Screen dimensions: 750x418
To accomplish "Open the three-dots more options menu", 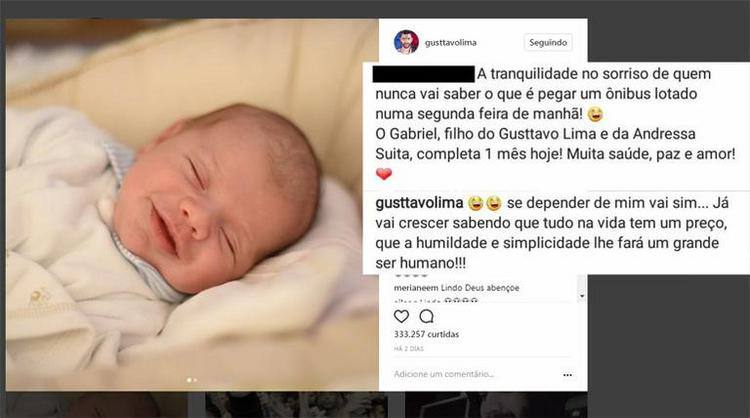I will (568, 374).
